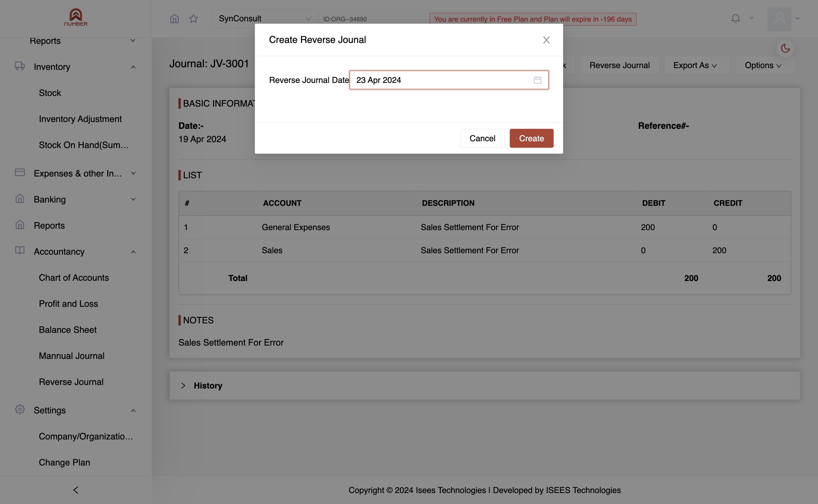Open the SynConsult organization dropdown
Viewport: 818px width, 504px height.
(265, 19)
